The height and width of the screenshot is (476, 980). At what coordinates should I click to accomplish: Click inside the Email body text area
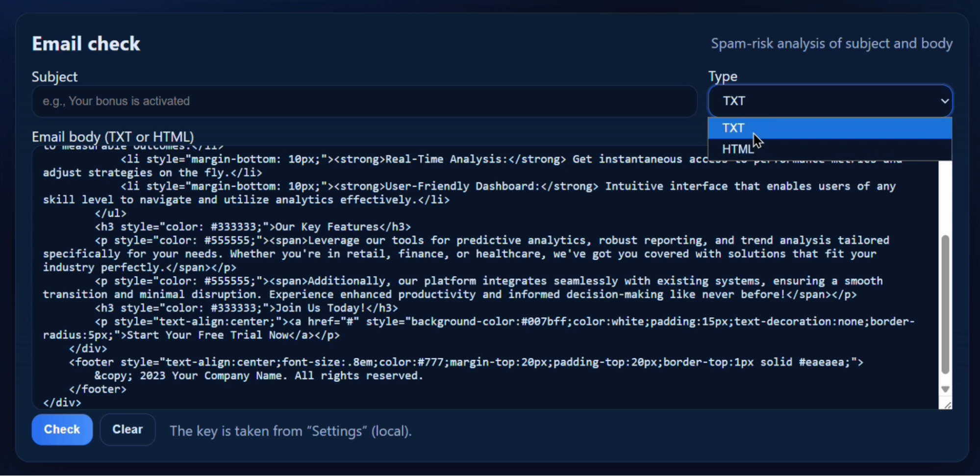click(x=485, y=277)
